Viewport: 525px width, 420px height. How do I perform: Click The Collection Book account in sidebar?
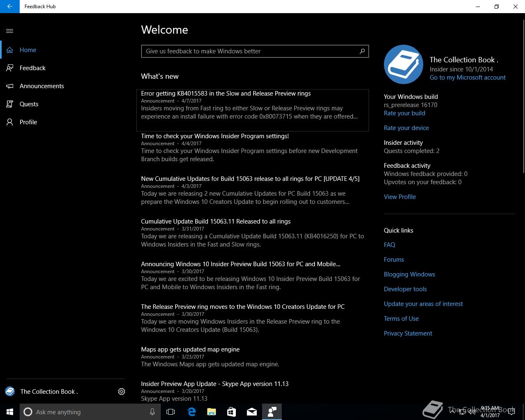pos(49,392)
